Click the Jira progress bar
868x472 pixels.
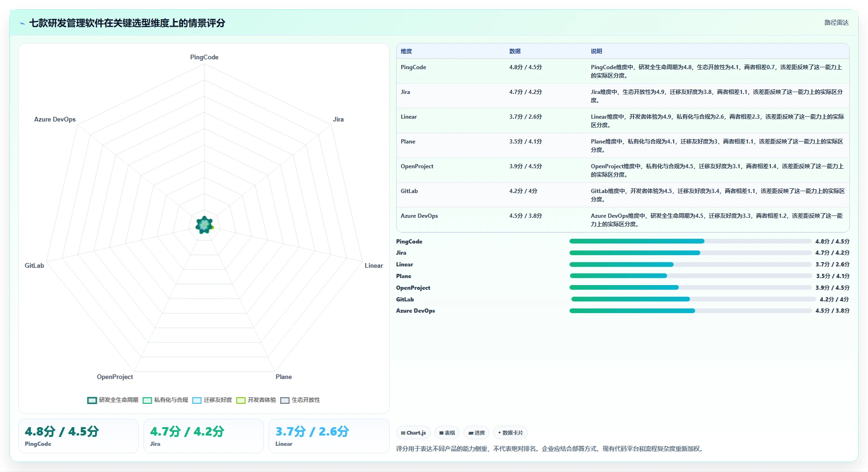point(690,253)
